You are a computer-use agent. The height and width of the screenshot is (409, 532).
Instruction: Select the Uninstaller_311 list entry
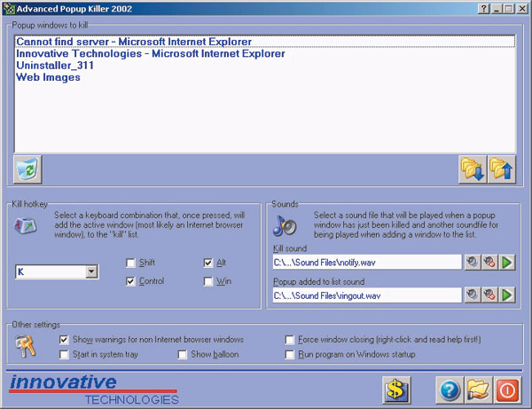[265, 66]
